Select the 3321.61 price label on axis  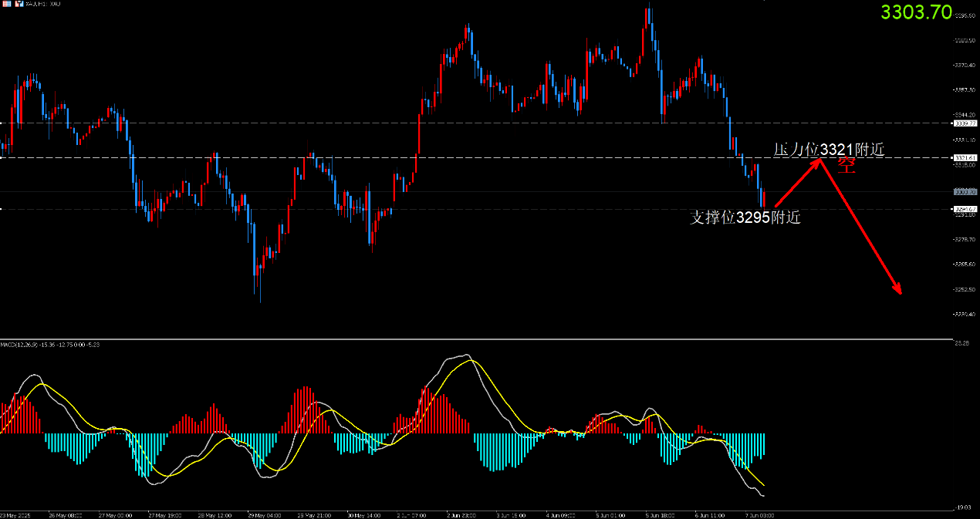[x=965, y=157]
